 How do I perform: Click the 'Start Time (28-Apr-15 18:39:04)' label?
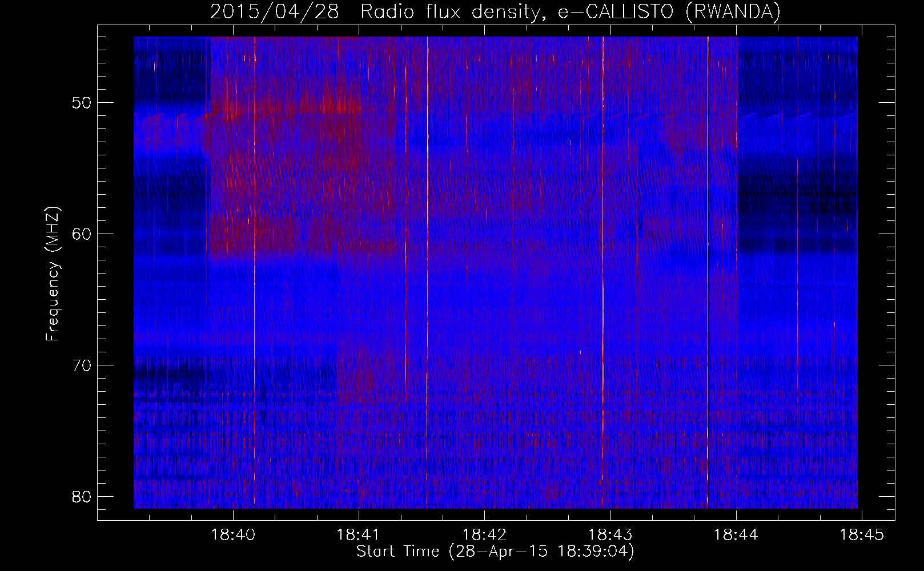click(495, 552)
